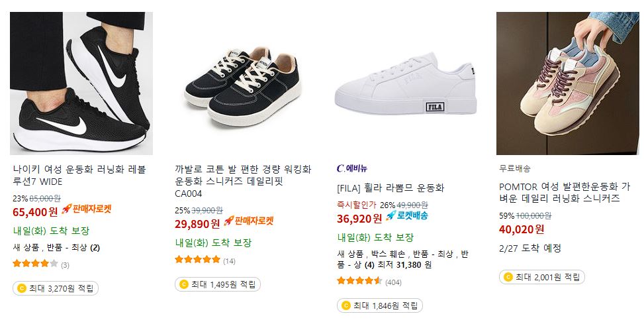The height and width of the screenshot is (330, 644).
Task: Click the 로켓배송 badge next to 36,920원
Action: coord(406,216)
